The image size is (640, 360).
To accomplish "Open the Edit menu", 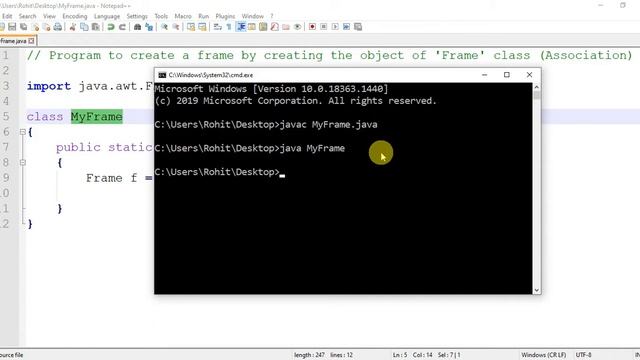I will tap(7, 16).
